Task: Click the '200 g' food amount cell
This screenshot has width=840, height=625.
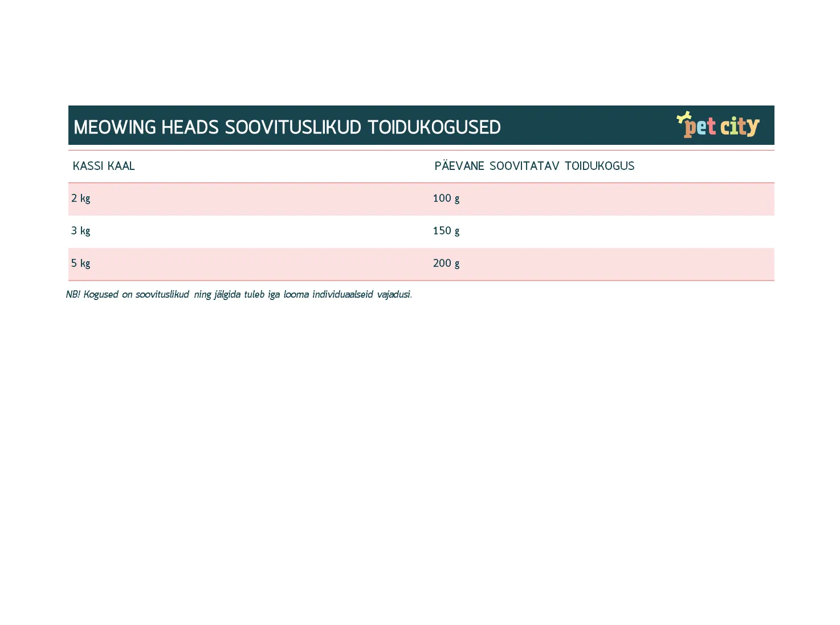Action: [446, 263]
